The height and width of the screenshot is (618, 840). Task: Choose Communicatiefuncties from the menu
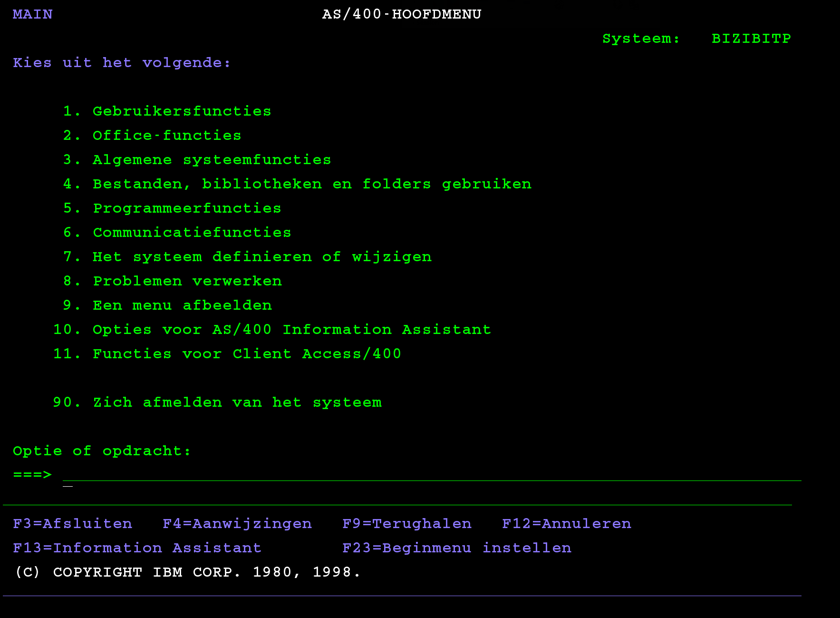click(192, 233)
